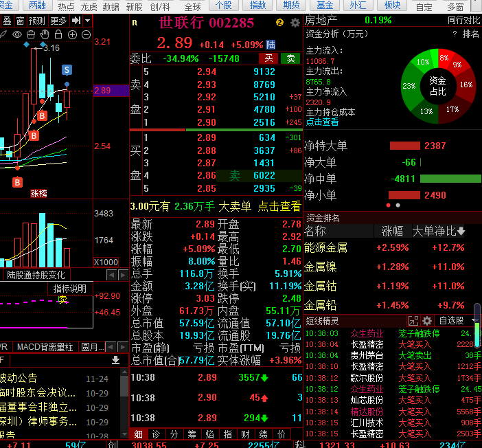Click the download arrow icon above news list

(115, 360)
